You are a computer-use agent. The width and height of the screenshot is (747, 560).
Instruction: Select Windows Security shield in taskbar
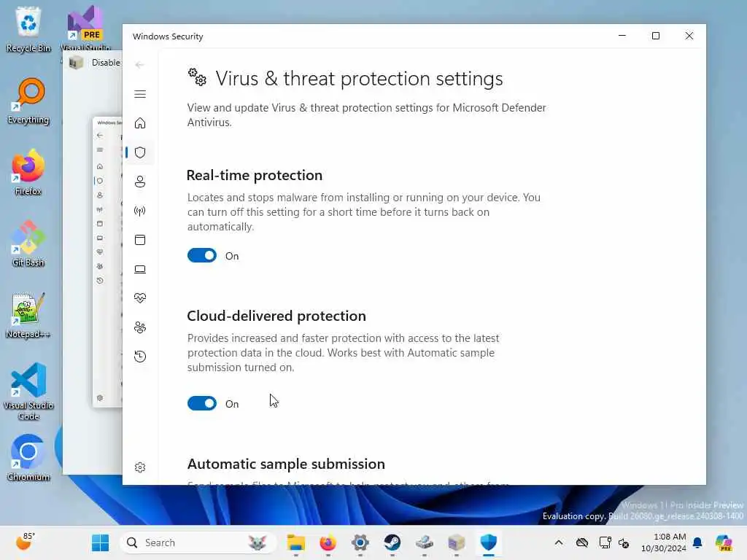(x=488, y=542)
